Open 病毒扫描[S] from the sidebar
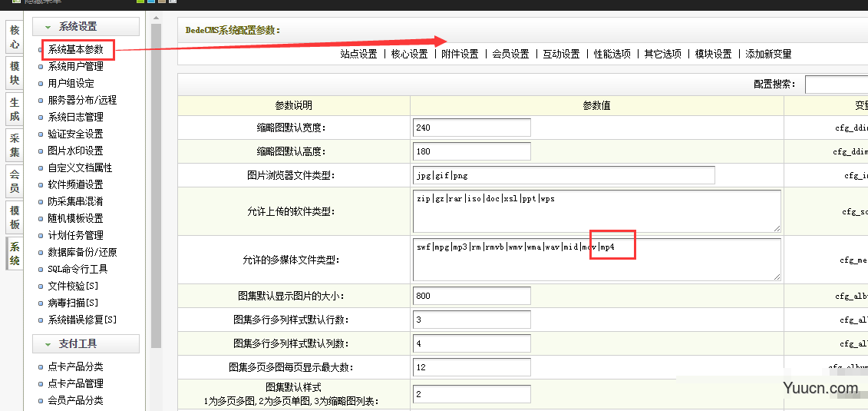The width and height of the screenshot is (868, 411). coord(73,303)
